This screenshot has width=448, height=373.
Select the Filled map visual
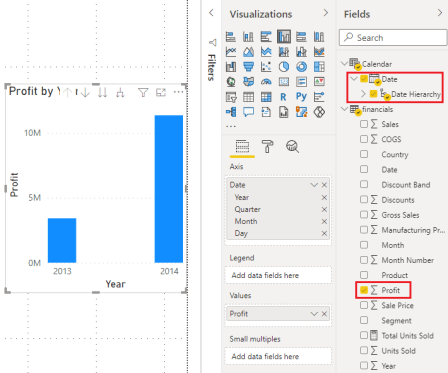248,82
